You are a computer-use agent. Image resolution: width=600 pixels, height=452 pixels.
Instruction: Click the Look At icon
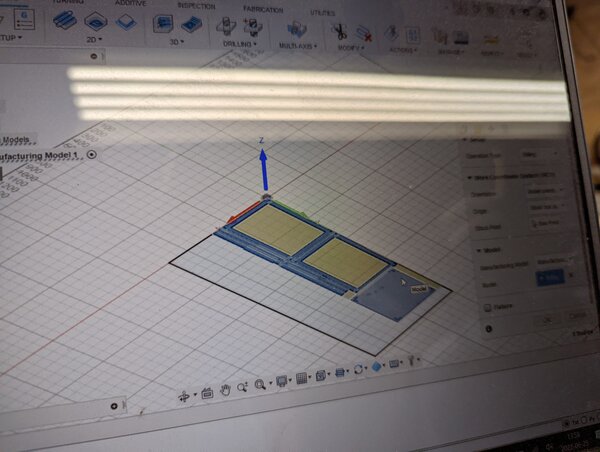tap(207, 393)
